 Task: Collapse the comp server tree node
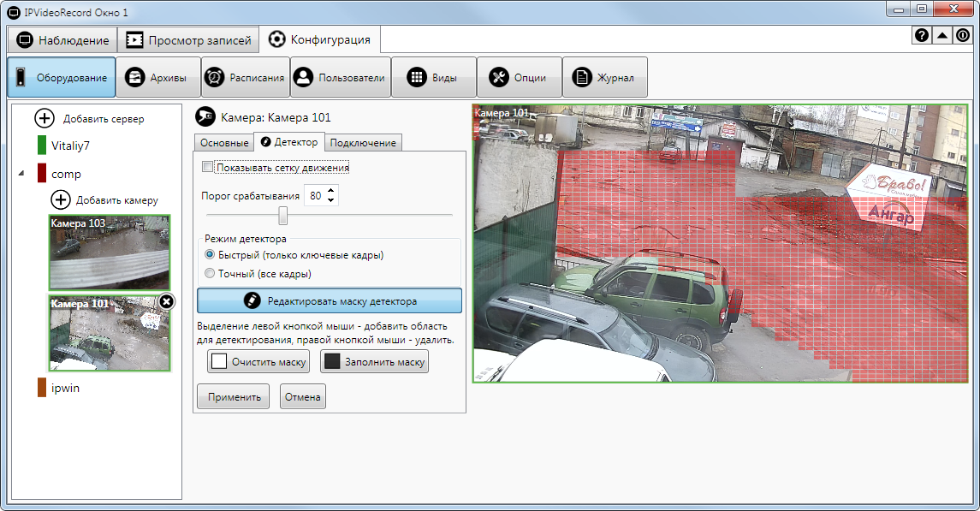(x=21, y=174)
